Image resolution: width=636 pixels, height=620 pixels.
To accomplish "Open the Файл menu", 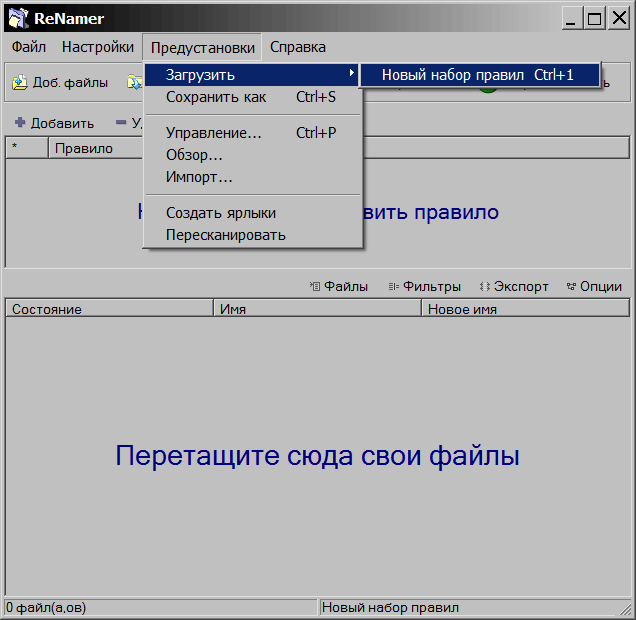I will tap(29, 47).
